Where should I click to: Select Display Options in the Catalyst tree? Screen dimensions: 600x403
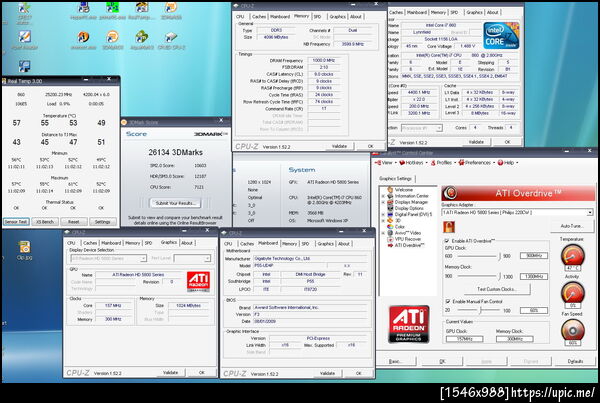tap(409, 208)
